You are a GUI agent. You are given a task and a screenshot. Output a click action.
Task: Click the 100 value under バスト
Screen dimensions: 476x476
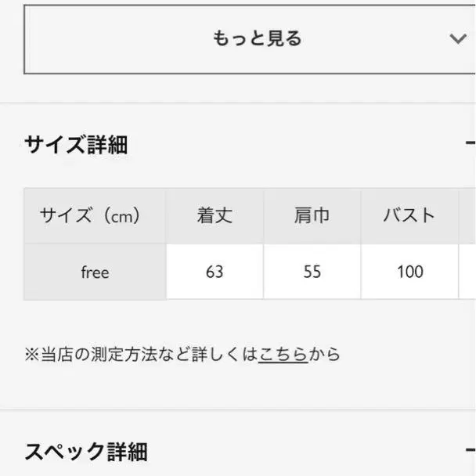tap(409, 272)
